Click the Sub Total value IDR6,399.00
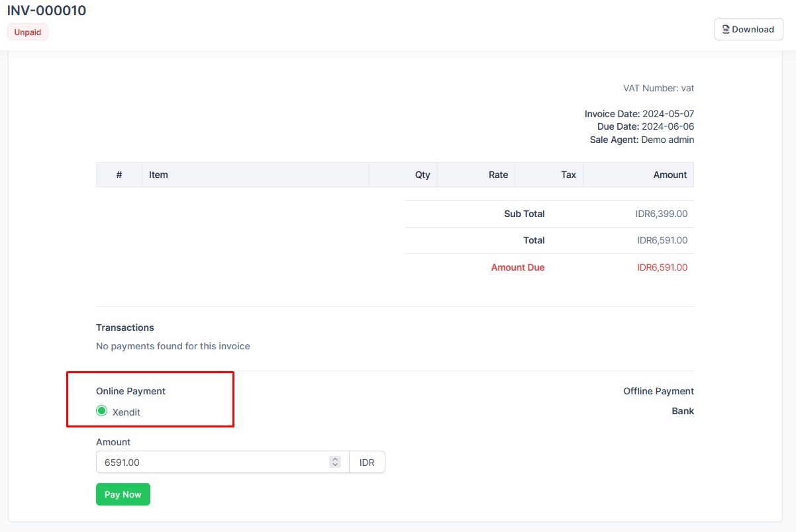Image resolution: width=796 pixels, height=532 pixels. 661,214
